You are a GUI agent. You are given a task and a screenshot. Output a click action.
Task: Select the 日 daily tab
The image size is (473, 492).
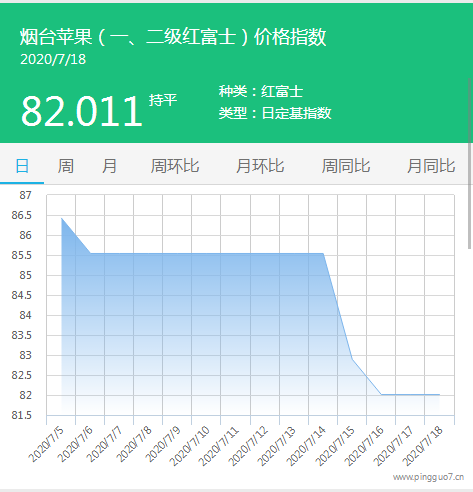point(22,166)
